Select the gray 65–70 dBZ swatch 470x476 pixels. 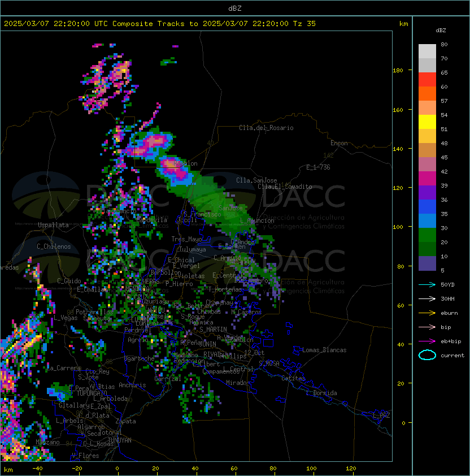click(427, 65)
